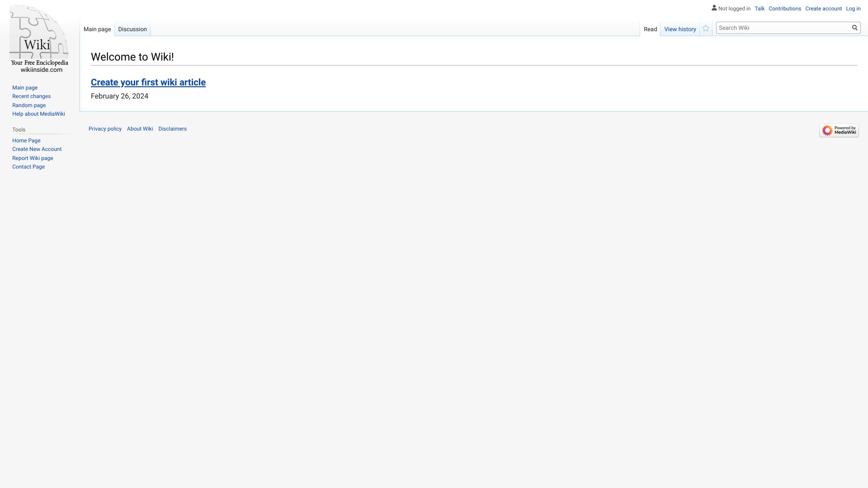Select the Main page tab

click(97, 29)
